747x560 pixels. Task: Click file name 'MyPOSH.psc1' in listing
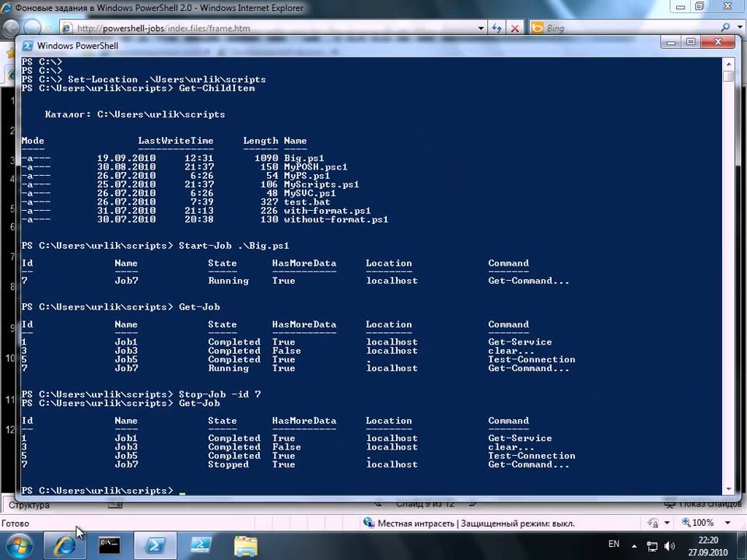315,167
